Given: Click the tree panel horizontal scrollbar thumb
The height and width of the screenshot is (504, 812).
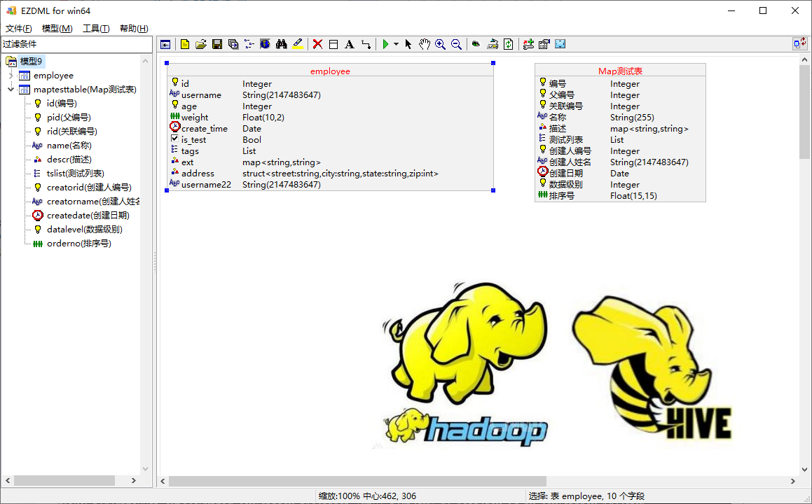Looking at the screenshot, I should [64, 481].
